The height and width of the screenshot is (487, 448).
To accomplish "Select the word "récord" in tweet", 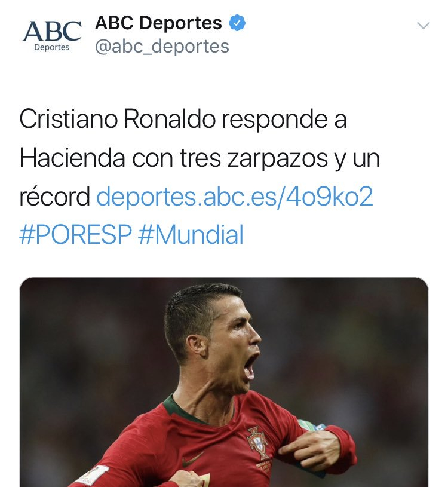I will (x=54, y=197).
